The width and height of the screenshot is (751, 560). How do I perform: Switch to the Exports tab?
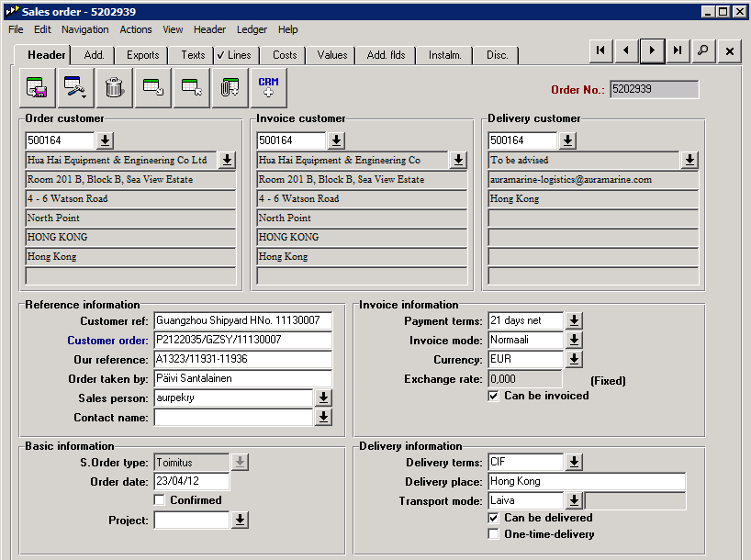tap(142, 55)
